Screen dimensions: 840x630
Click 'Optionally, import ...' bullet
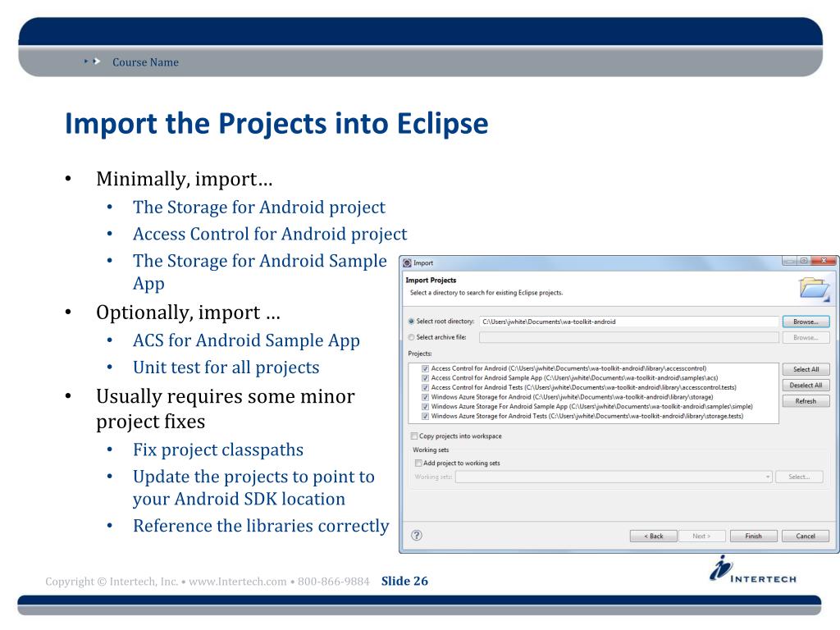pyautogui.click(x=188, y=313)
